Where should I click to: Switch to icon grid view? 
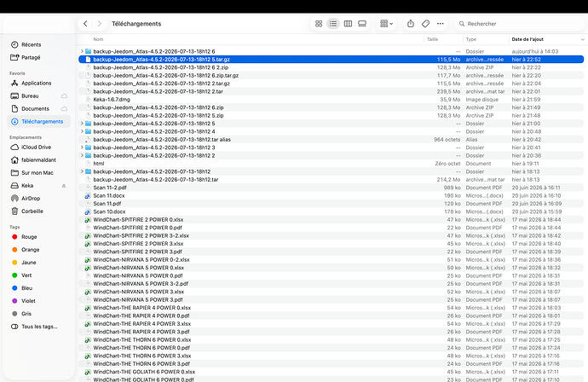(319, 24)
